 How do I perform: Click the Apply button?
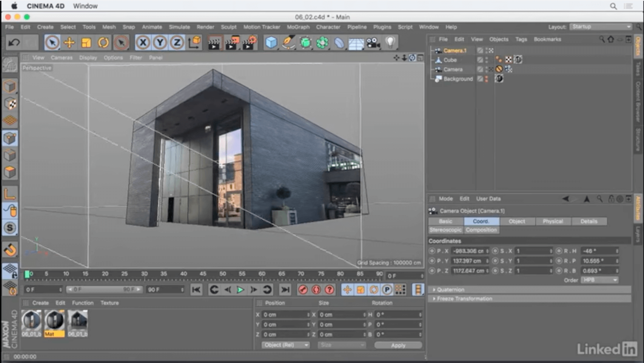[x=398, y=345]
